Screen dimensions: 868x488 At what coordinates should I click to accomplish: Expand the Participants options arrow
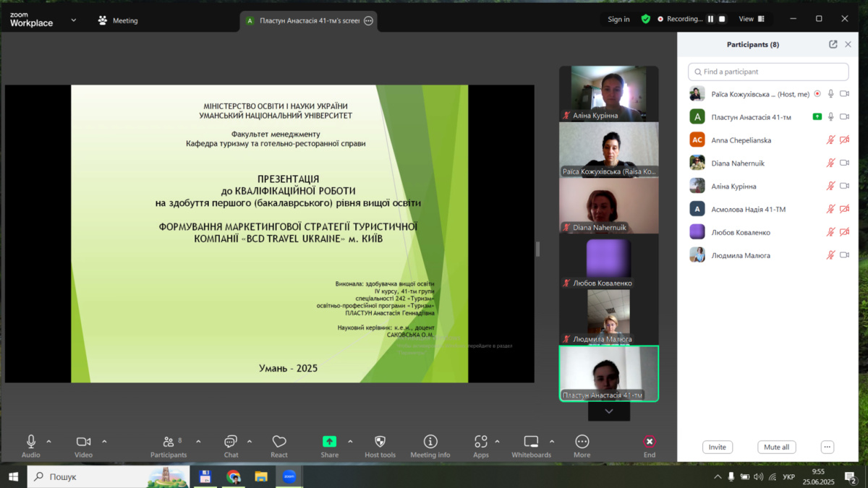198,441
